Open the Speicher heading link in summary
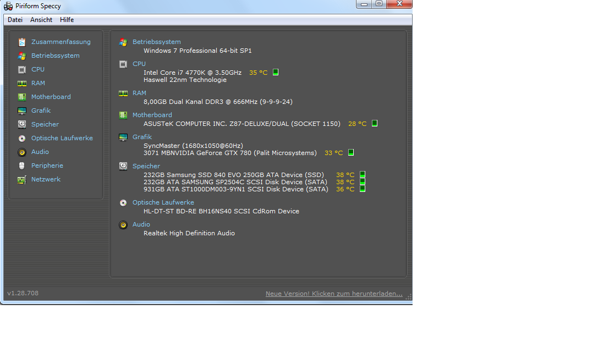The image size is (615, 364). pyautogui.click(x=146, y=166)
